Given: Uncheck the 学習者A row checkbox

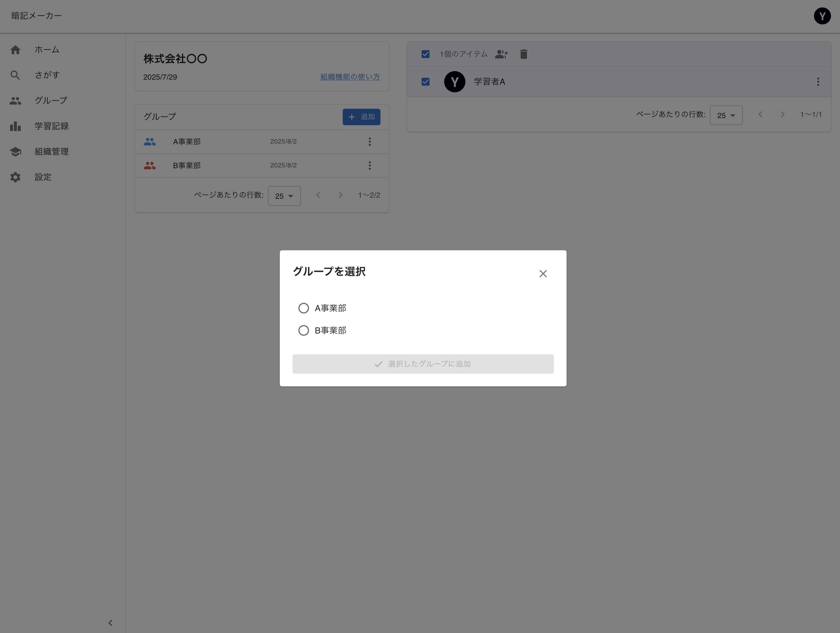Looking at the screenshot, I should pyautogui.click(x=425, y=82).
